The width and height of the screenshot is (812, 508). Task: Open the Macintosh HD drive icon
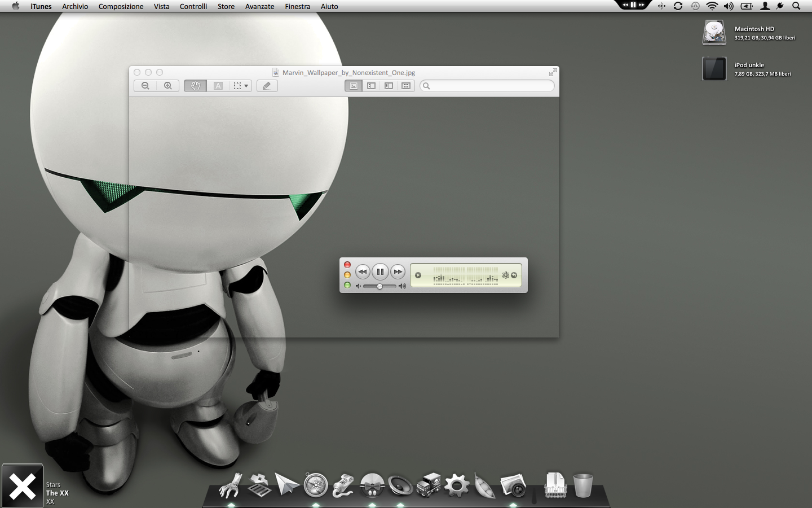[714, 33]
